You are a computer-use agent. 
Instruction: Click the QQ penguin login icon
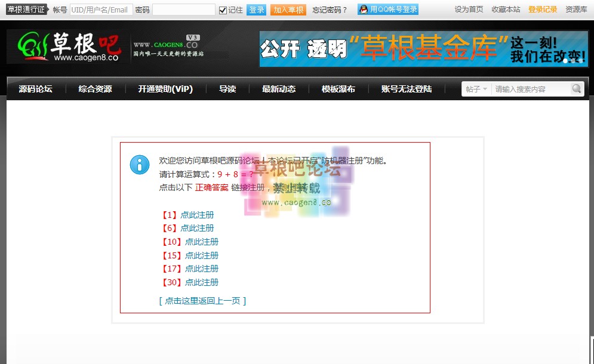[363, 10]
